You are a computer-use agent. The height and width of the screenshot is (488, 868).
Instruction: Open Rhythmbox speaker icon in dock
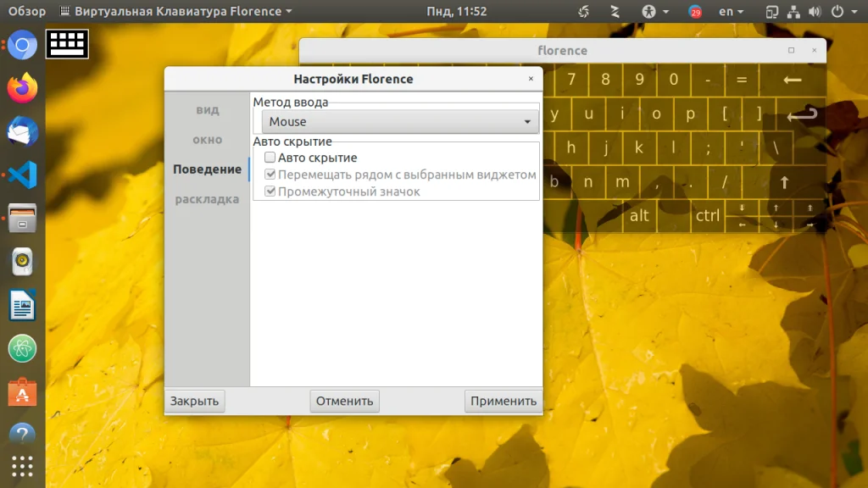(22, 262)
